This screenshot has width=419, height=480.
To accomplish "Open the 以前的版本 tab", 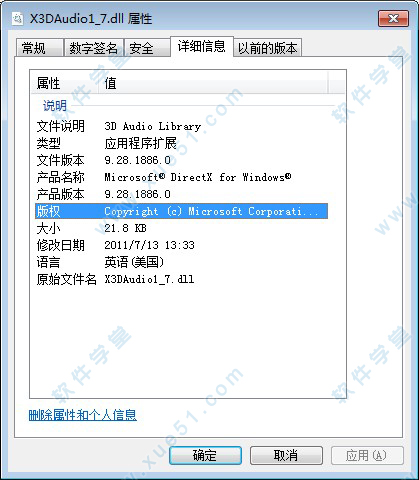I will click(x=267, y=48).
